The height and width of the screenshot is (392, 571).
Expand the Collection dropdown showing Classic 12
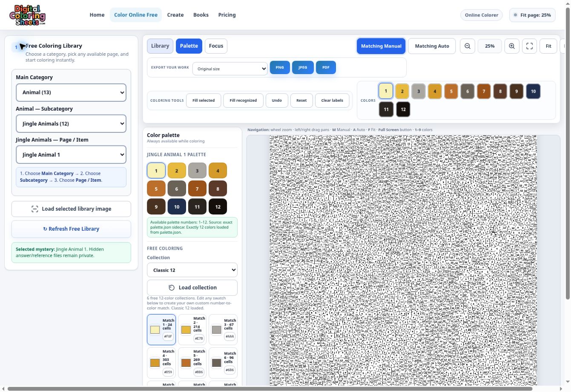(x=192, y=270)
